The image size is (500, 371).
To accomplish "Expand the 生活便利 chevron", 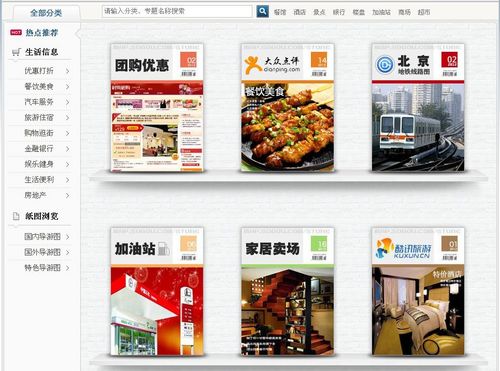I will [67, 180].
